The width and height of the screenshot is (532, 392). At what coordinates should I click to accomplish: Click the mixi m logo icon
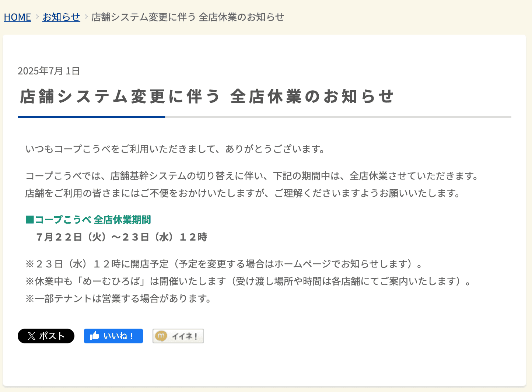tap(161, 336)
